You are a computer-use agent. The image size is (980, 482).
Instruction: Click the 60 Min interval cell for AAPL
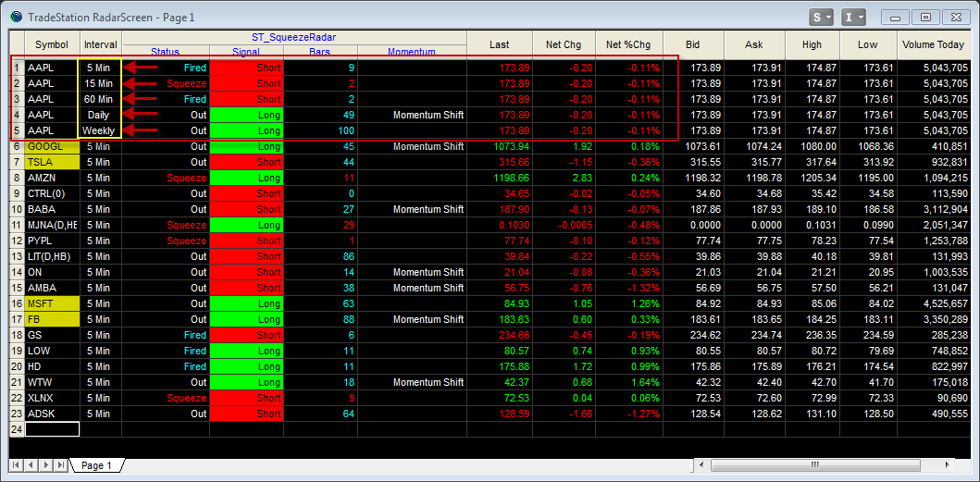(99, 99)
